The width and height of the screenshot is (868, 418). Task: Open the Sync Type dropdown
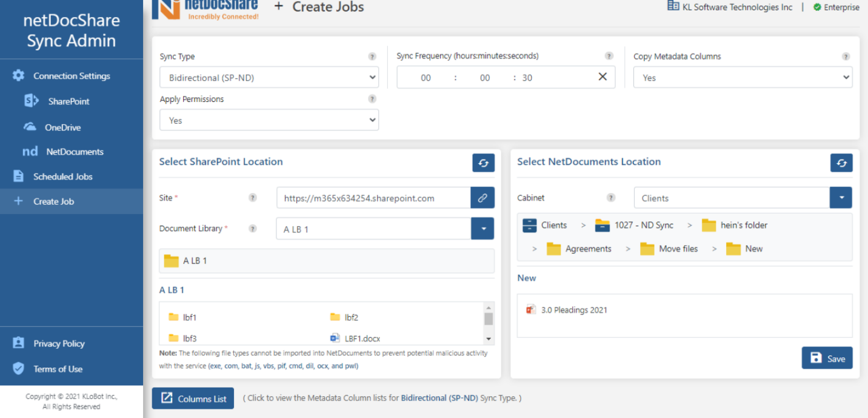pyautogui.click(x=269, y=78)
